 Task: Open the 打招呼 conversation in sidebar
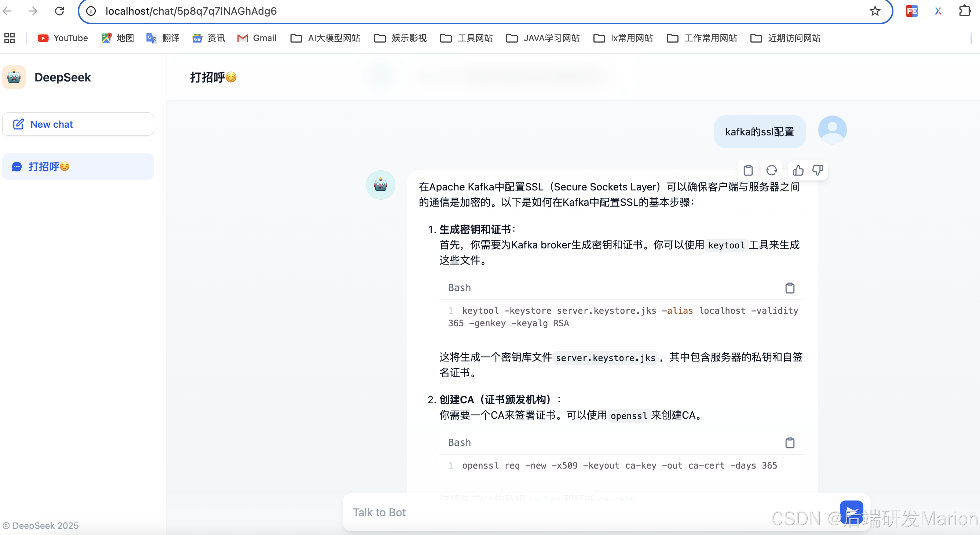pyautogui.click(x=78, y=167)
